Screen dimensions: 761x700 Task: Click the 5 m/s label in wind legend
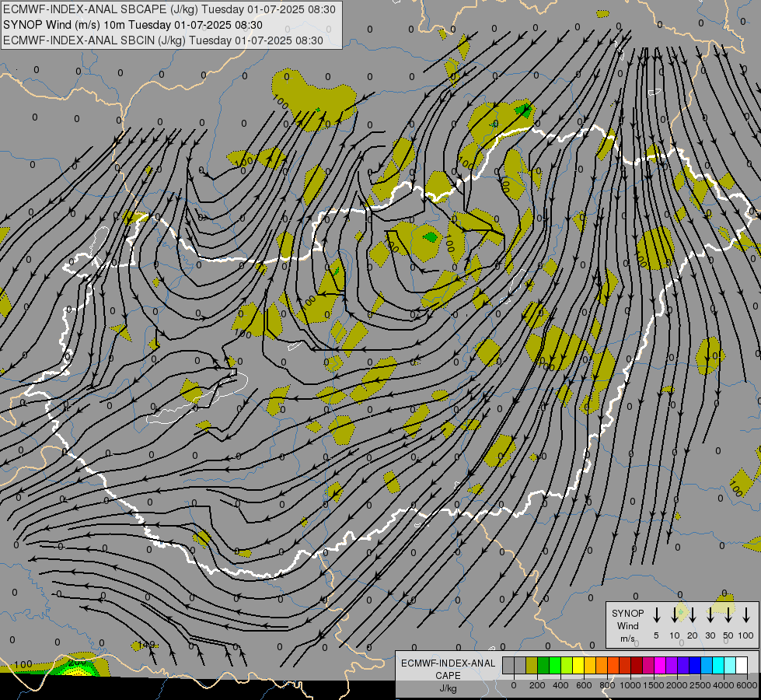pos(656,635)
